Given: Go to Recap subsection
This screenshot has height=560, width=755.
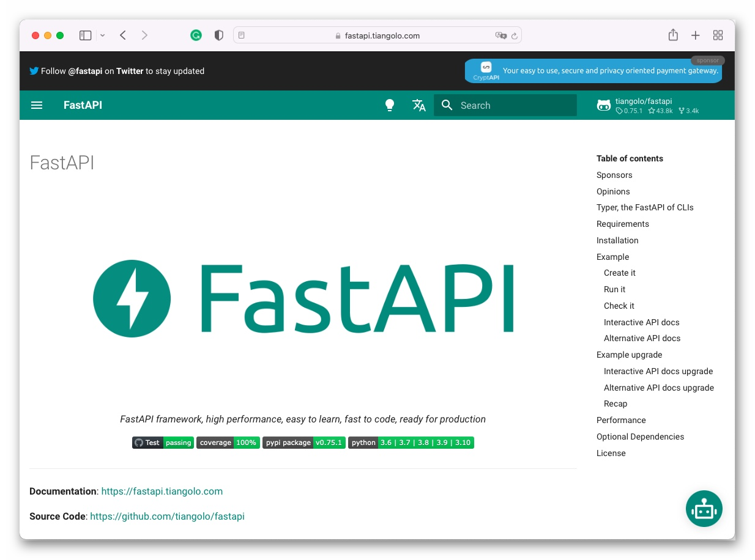Looking at the screenshot, I should [616, 403].
